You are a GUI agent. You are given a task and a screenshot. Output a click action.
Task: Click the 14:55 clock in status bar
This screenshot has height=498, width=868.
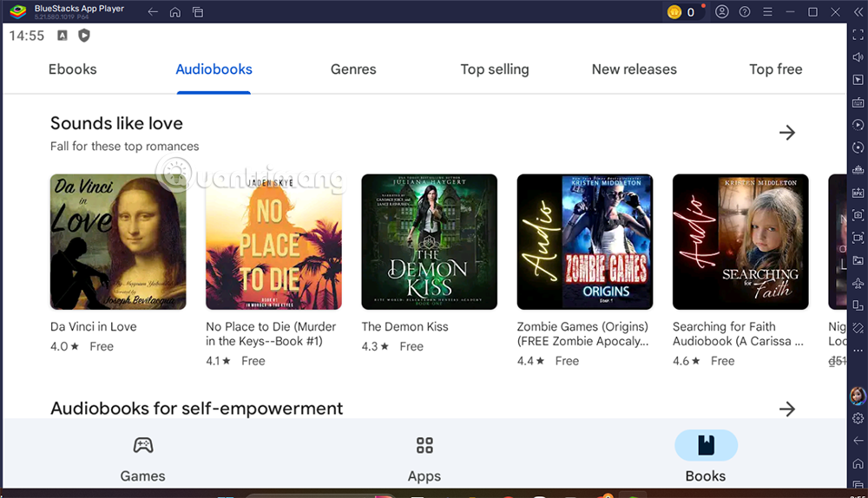pos(27,36)
